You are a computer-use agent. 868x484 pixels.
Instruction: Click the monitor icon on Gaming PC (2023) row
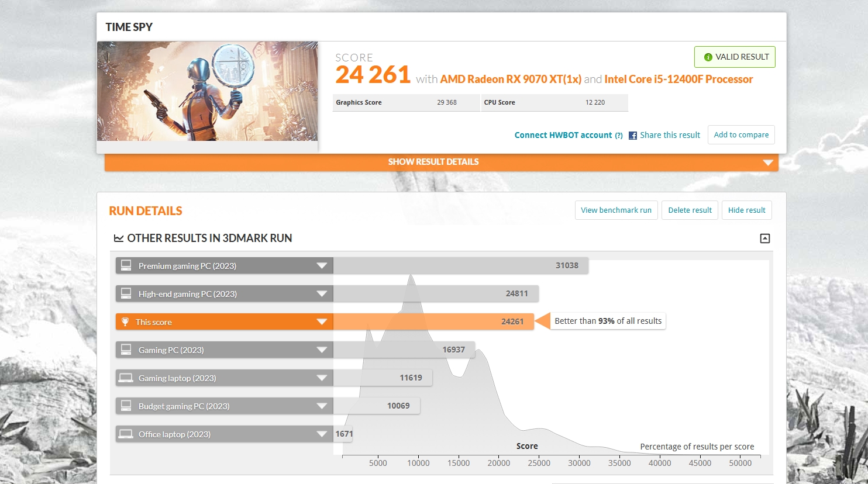point(126,350)
